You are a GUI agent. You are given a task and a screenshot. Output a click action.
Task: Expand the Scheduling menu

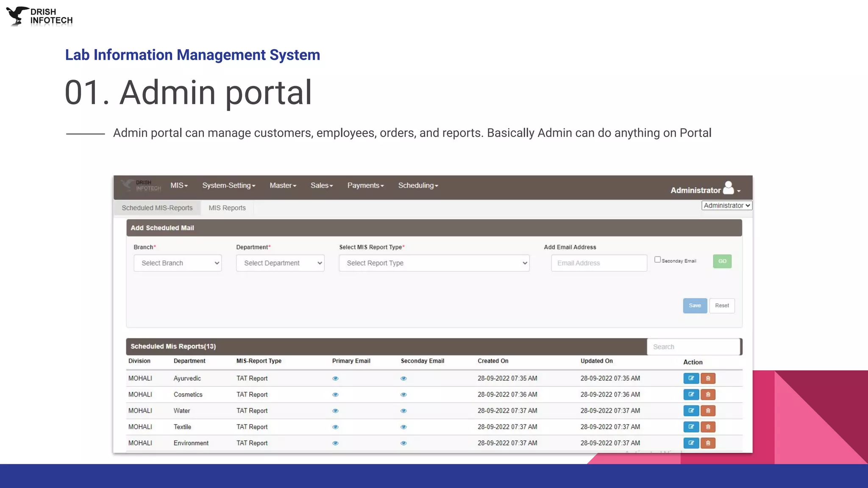coord(418,186)
